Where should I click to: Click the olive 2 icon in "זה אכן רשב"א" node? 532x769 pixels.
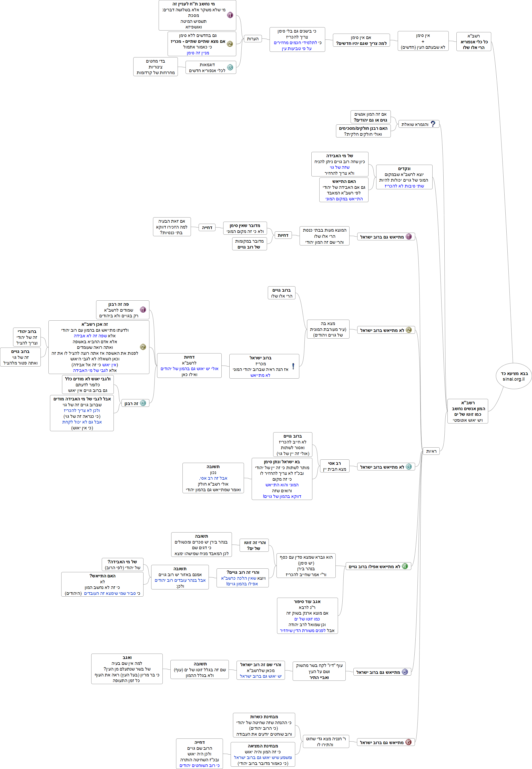143,347
